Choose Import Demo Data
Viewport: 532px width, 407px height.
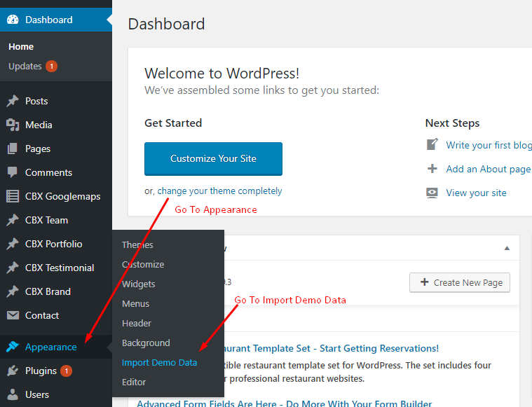tap(160, 363)
